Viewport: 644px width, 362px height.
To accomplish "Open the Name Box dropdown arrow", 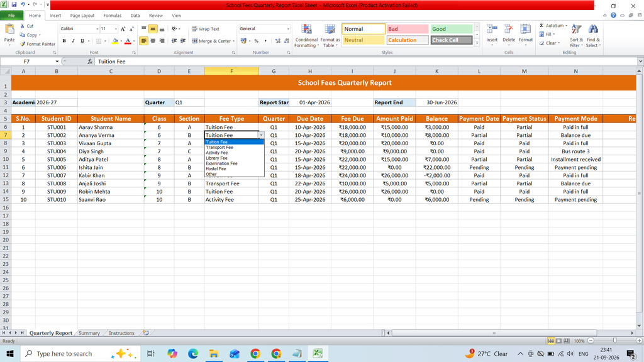I will [x=57, y=62].
